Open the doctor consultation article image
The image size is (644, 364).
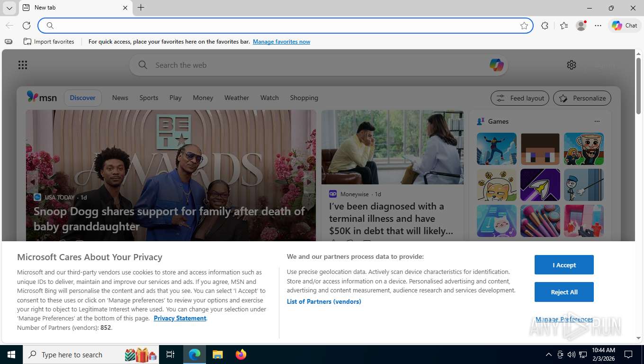tap(393, 147)
